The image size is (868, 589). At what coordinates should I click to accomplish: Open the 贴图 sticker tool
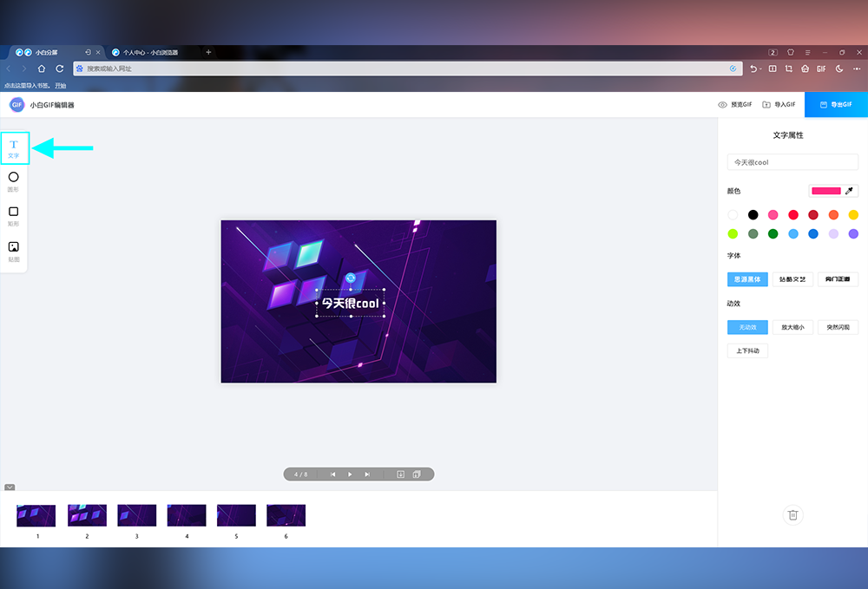pos(14,251)
